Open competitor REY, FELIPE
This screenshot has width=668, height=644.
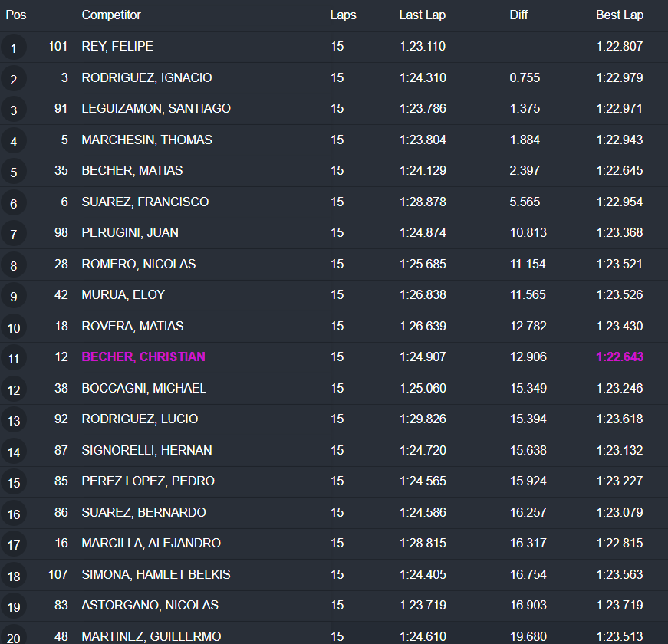tap(117, 46)
